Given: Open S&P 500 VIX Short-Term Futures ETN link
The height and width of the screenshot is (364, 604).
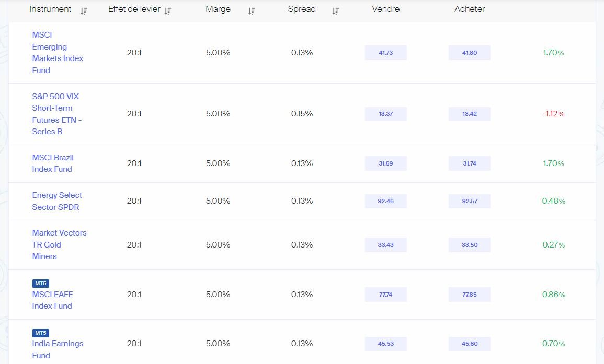Looking at the screenshot, I should [x=57, y=114].
